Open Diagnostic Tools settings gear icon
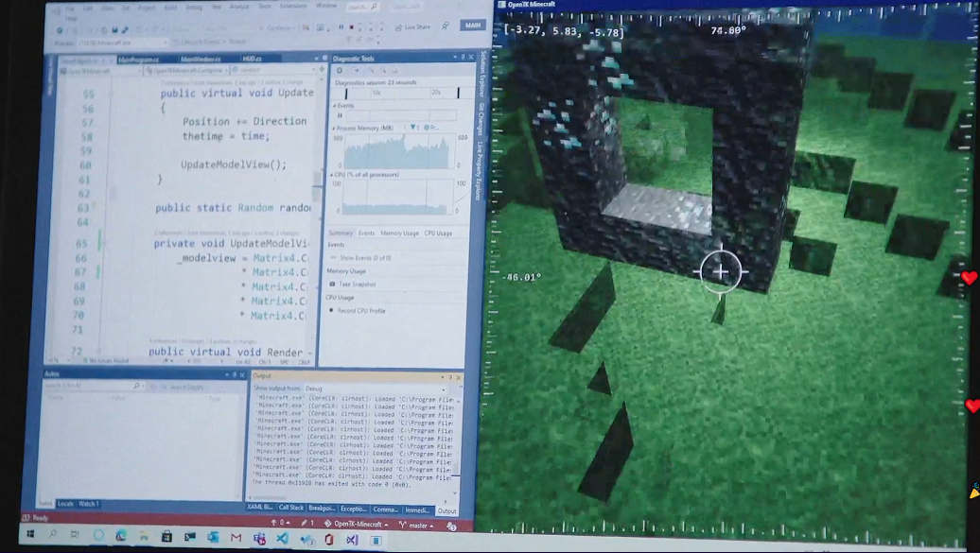 tap(340, 71)
